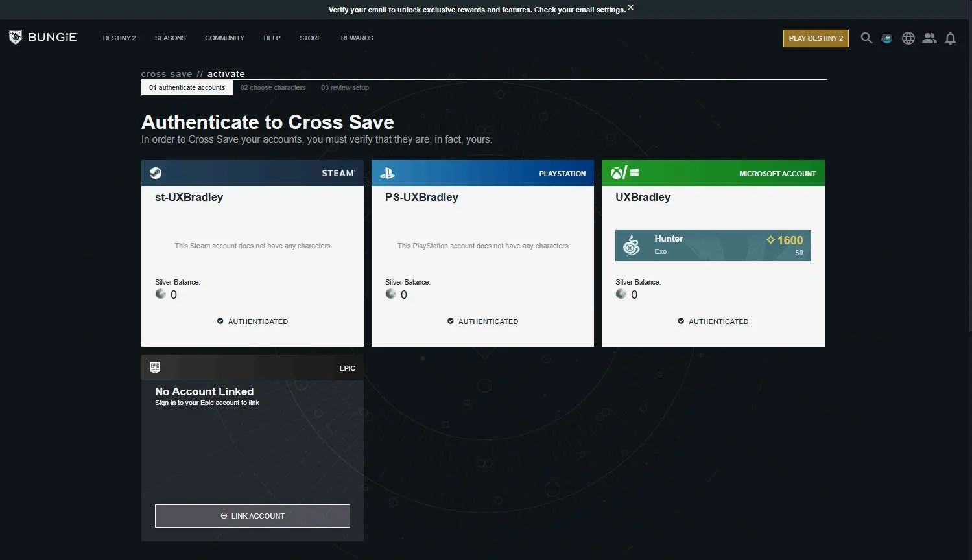Click the Steam AUTHENTICATED status text
The width and height of the screenshot is (972, 560).
coord(258,321)
